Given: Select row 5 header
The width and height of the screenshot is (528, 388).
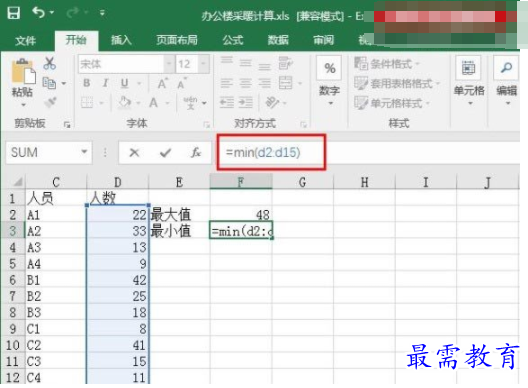Looking at the screenshot, I should pyautogui.click(x=13, y=263).
